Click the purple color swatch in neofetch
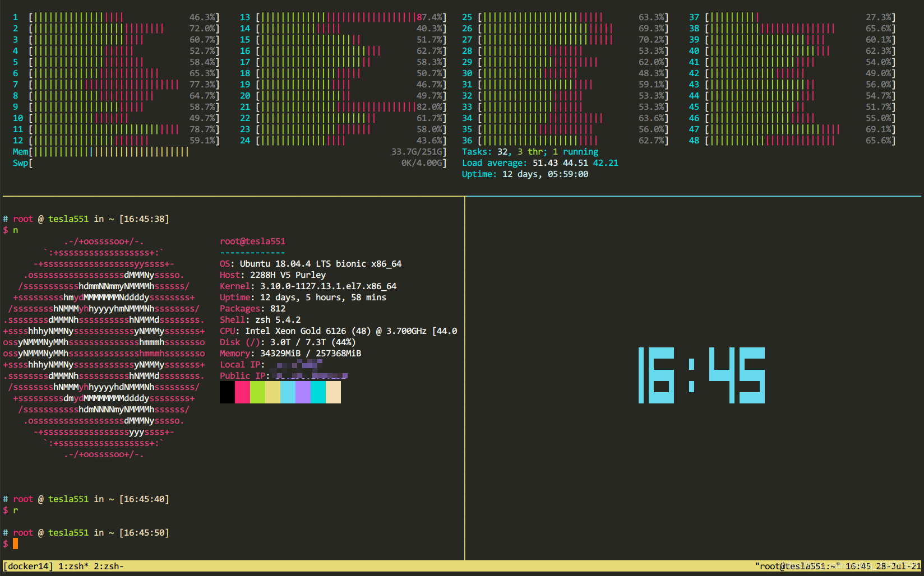This screenshot has width=924, height=576. tap(303, 392)
